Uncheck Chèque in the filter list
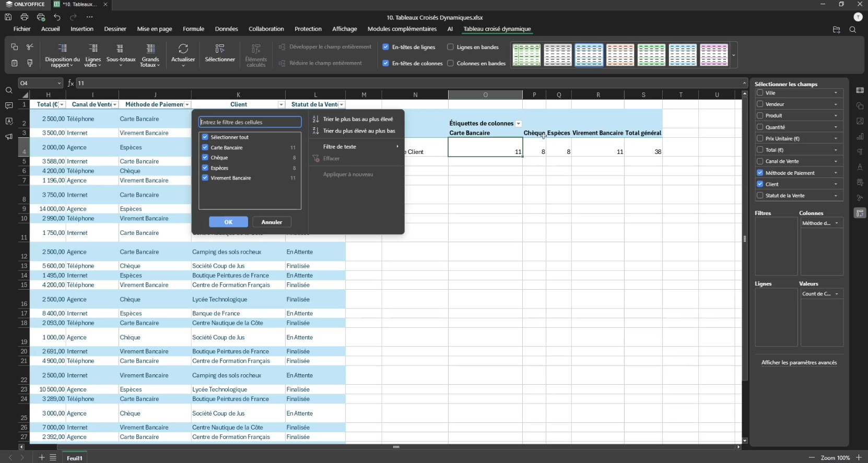Viewport: 868px width, 463px height. pos(205,158)
